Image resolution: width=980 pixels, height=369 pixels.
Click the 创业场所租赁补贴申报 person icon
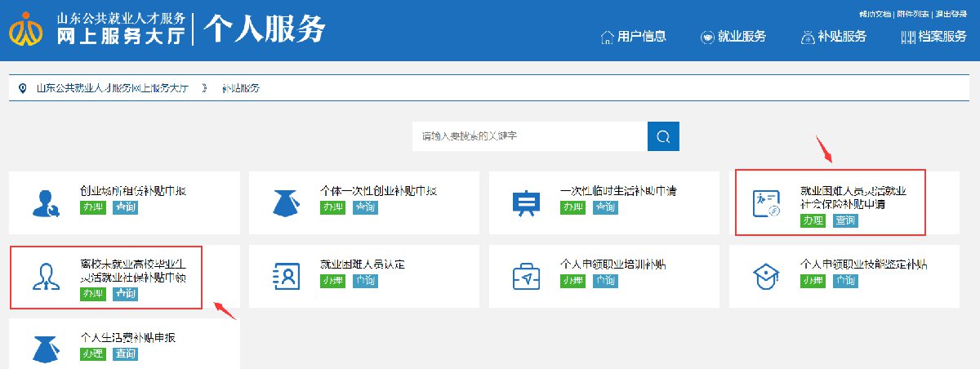pos(40,202)
